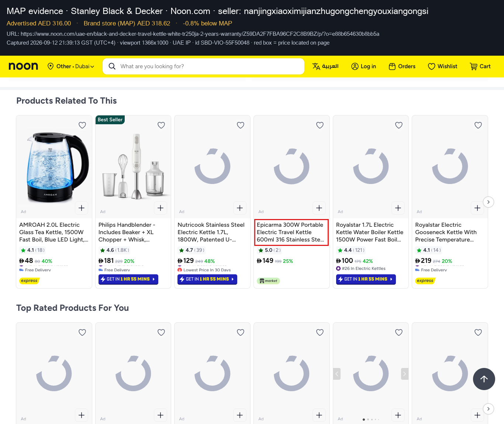
Task: Click 'GET IN 1 HR 55 MINS' on Philips card
Action: click(128, 279)
